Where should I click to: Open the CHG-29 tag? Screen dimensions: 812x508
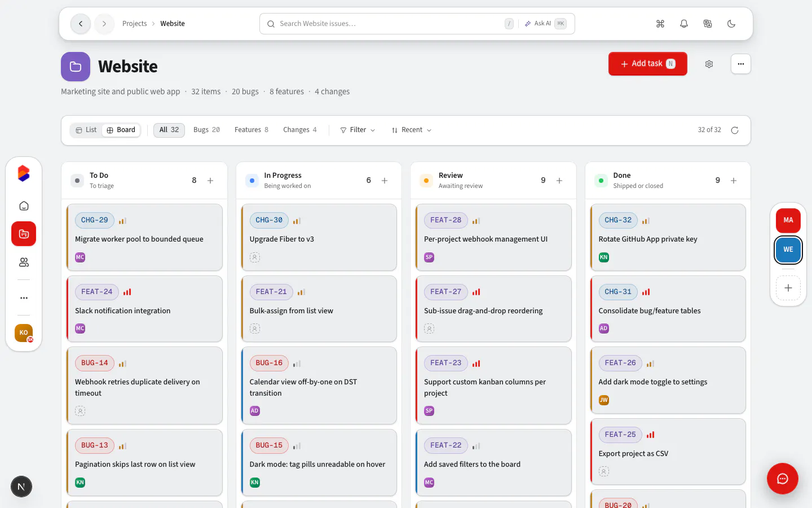(95, 220)
